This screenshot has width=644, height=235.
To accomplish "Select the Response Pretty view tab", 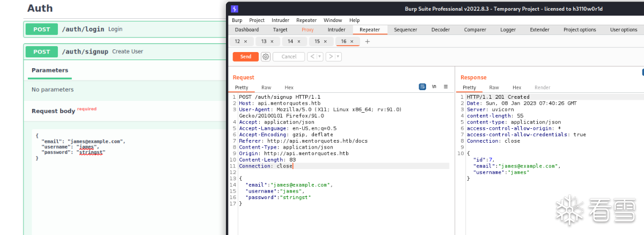I will pyautogui.click(x=469, y=87).
